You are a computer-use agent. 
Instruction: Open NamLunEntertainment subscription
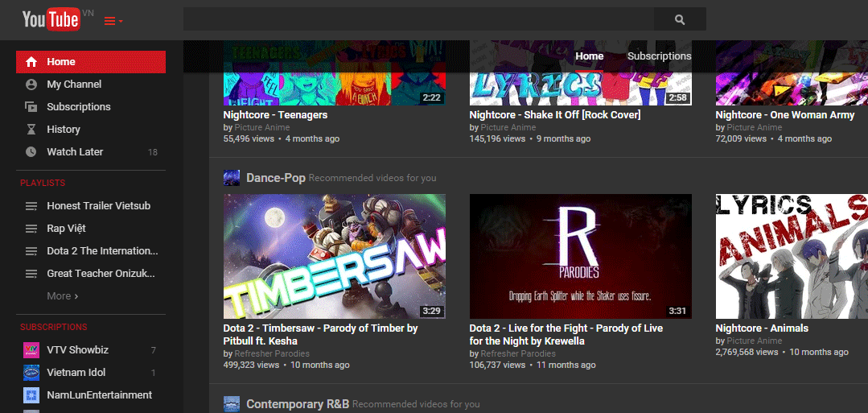100,395
